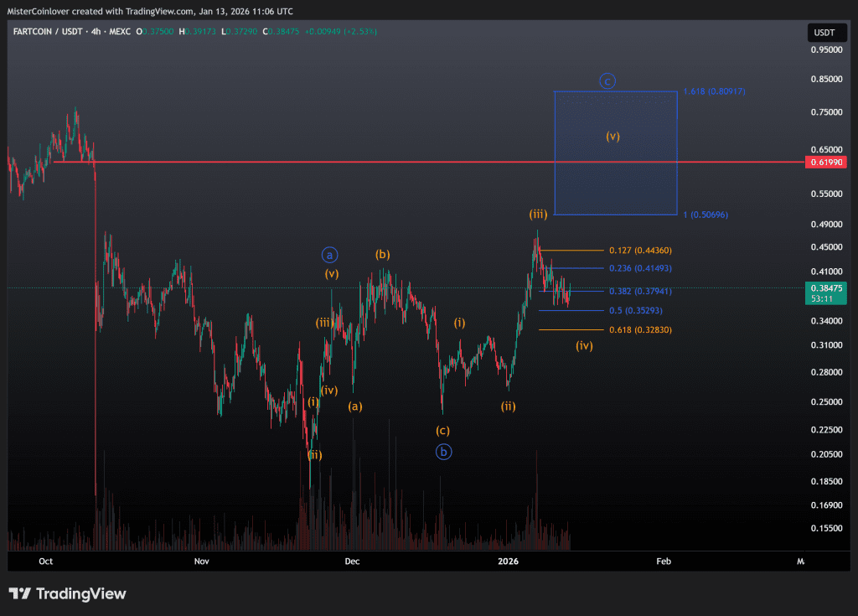Select the 1.618 (0.80917) Fibonacci label
858x616 pixels.
coord(714,91)
